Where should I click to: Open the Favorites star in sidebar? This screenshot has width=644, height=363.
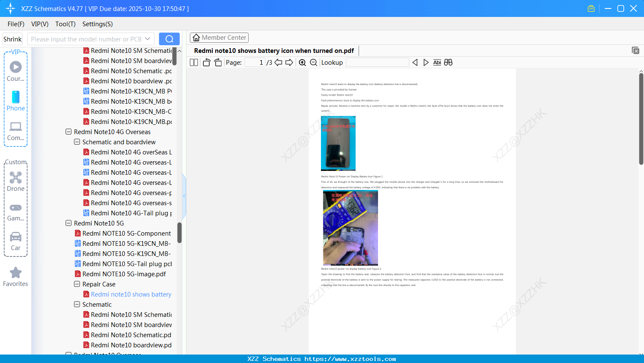[16, 277]
